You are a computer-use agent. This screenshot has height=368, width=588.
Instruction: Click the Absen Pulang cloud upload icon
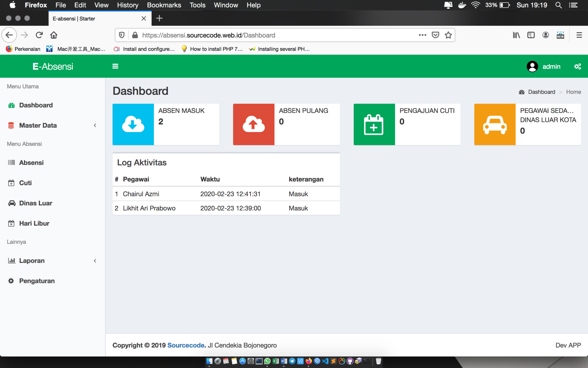pos(254,124)
